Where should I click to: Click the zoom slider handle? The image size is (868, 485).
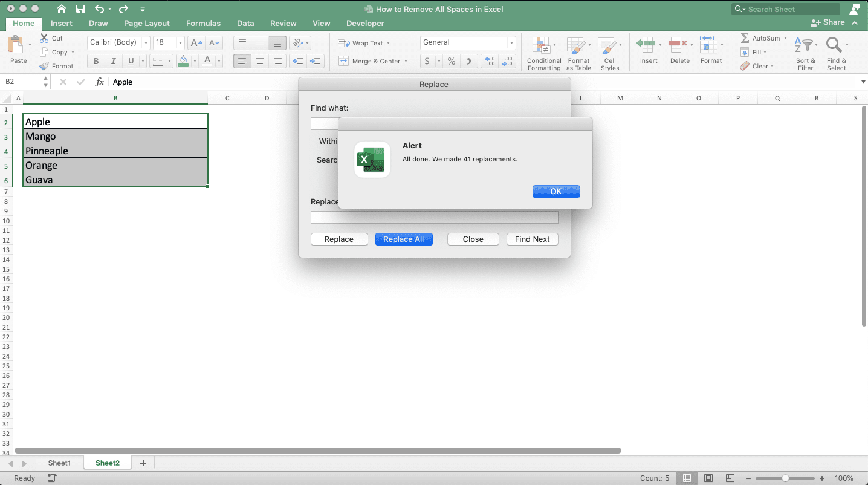tap(785, 478)
